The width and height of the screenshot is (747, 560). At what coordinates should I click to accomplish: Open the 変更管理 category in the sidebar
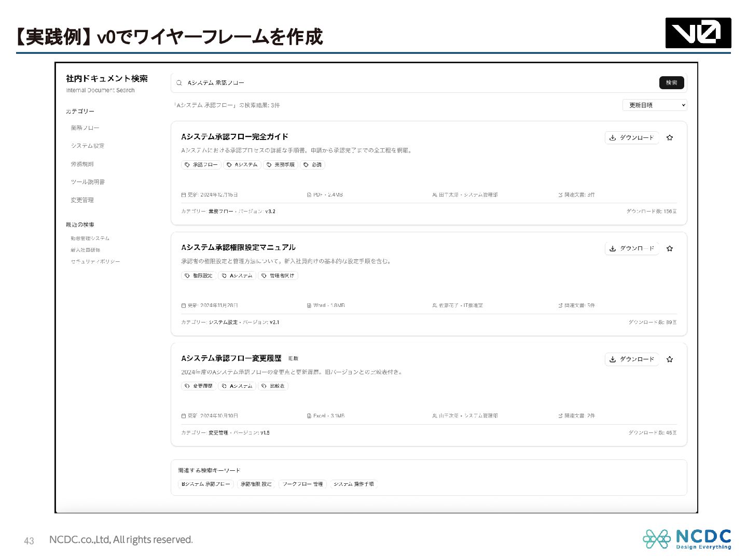point(82,200)
